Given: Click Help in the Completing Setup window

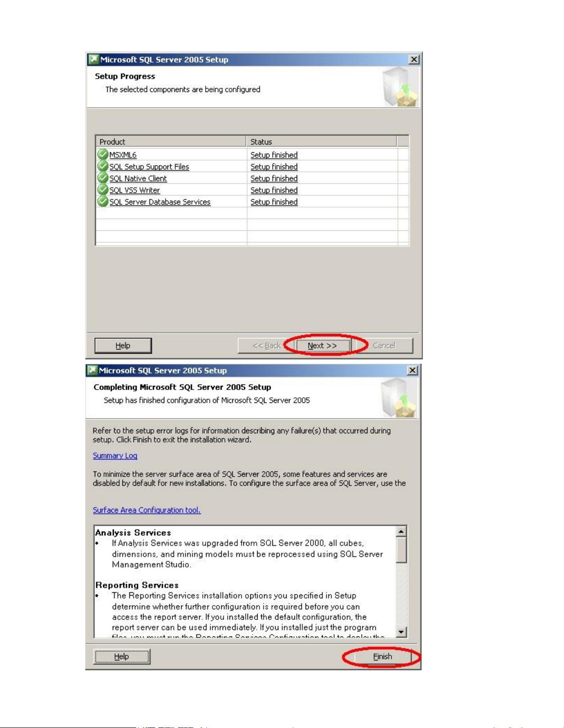Looking at the screenshot, I should [x=121, y=657].
